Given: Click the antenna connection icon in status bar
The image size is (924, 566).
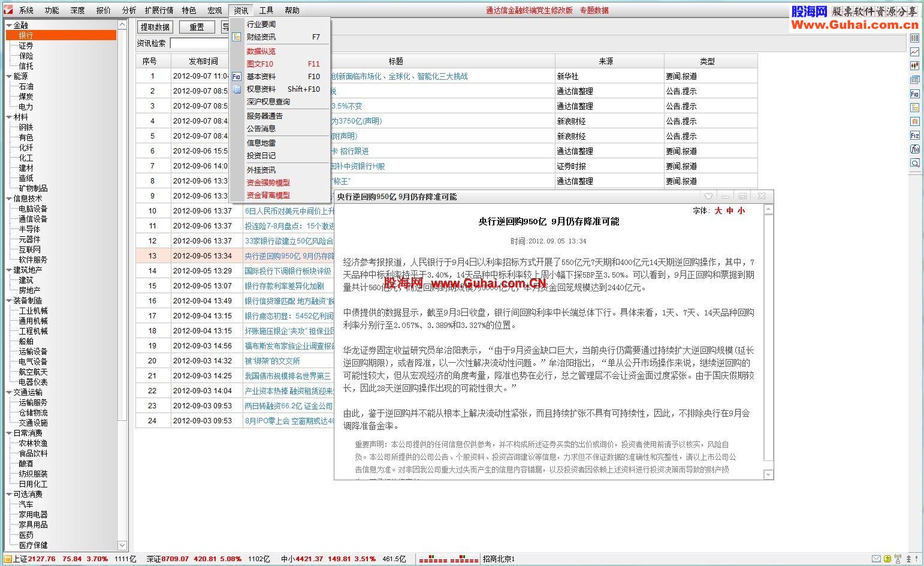Looking at the screenshot, I should coord(898,559).
